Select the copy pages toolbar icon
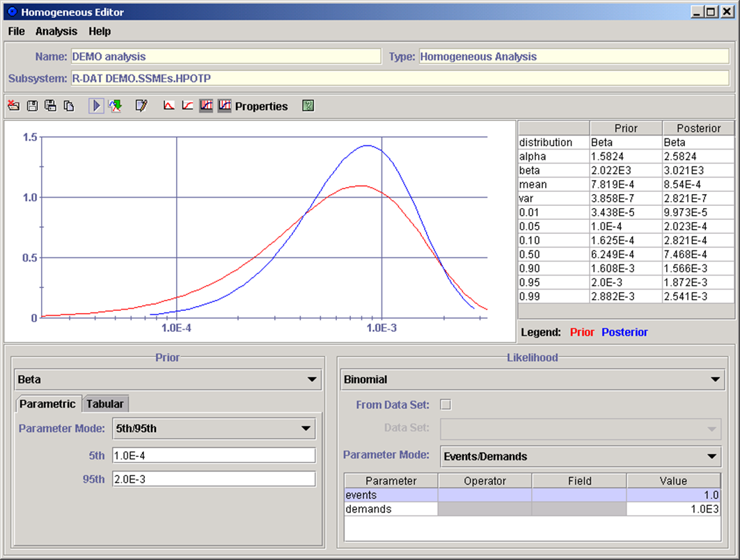 point(70,106)
